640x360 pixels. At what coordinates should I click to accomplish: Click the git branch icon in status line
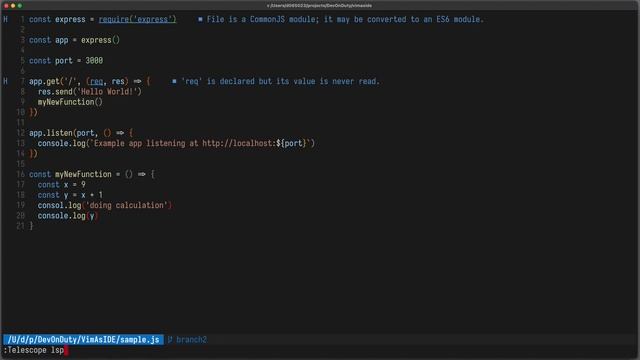click(170, 340)
